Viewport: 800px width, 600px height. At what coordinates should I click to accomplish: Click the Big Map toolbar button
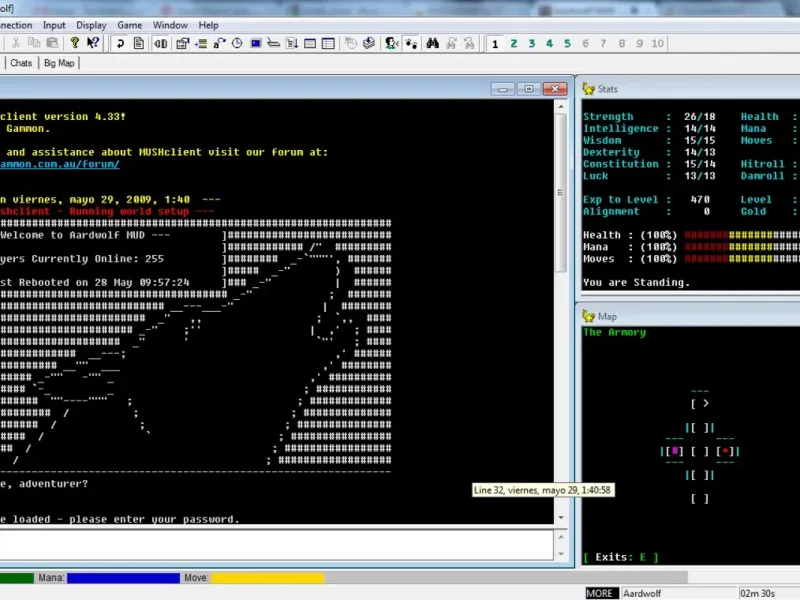click(x=59, y=63)
